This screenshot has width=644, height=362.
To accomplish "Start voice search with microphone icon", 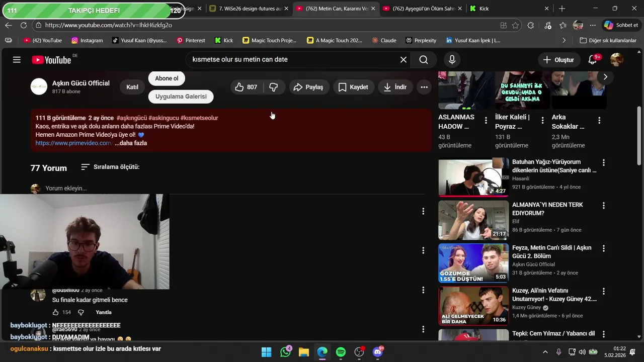I will (452, 60).
